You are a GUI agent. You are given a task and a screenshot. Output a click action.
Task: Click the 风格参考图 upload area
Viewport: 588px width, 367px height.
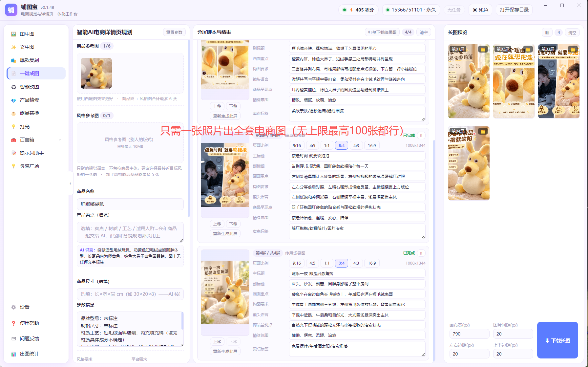(130, 143)
